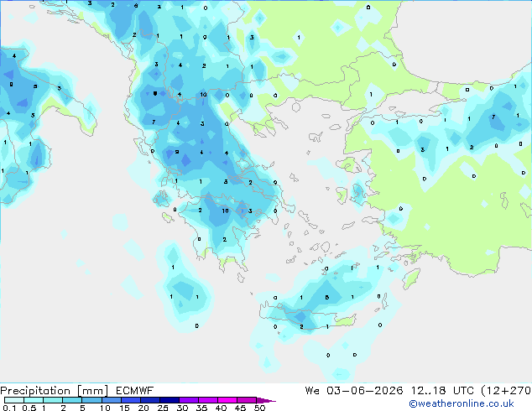
Task: Click the 'ECMWF' model label
Action: click(135, 391)
